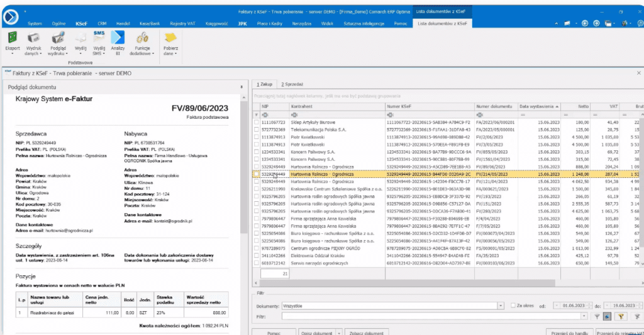The image size is (644, 335).
Task: Switch to the 2 Sprzedaż tab
Action: [x=292, y=84]
